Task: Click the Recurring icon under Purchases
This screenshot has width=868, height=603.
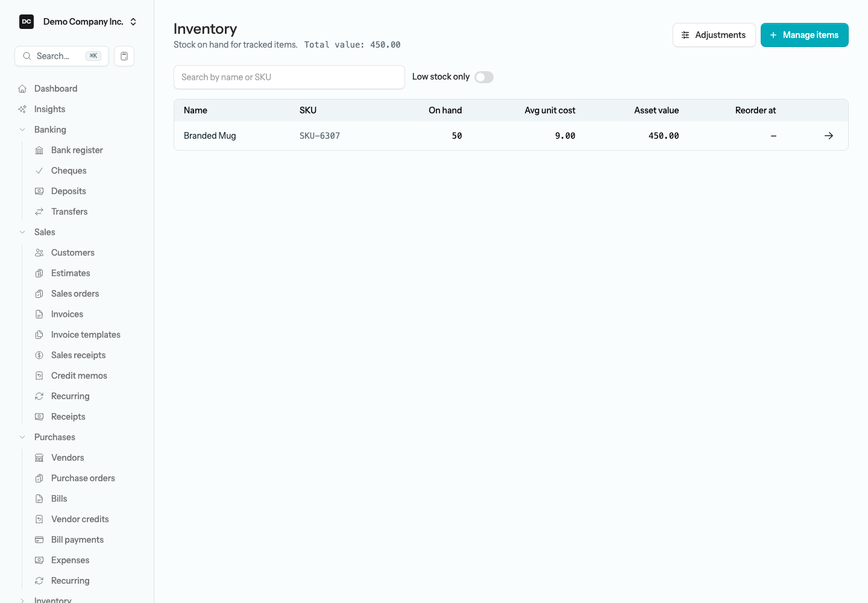Action: 39,581
